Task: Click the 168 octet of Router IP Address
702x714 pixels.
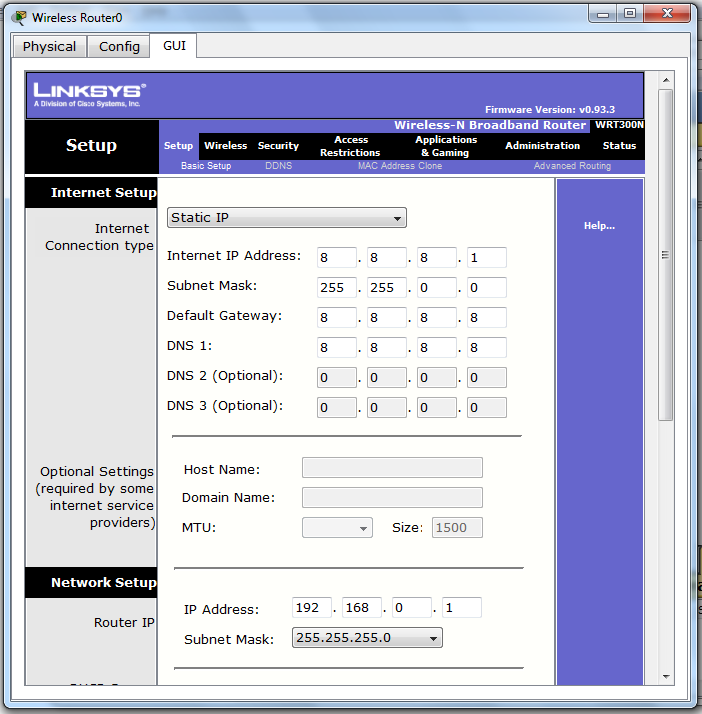Action: [361, 608]
